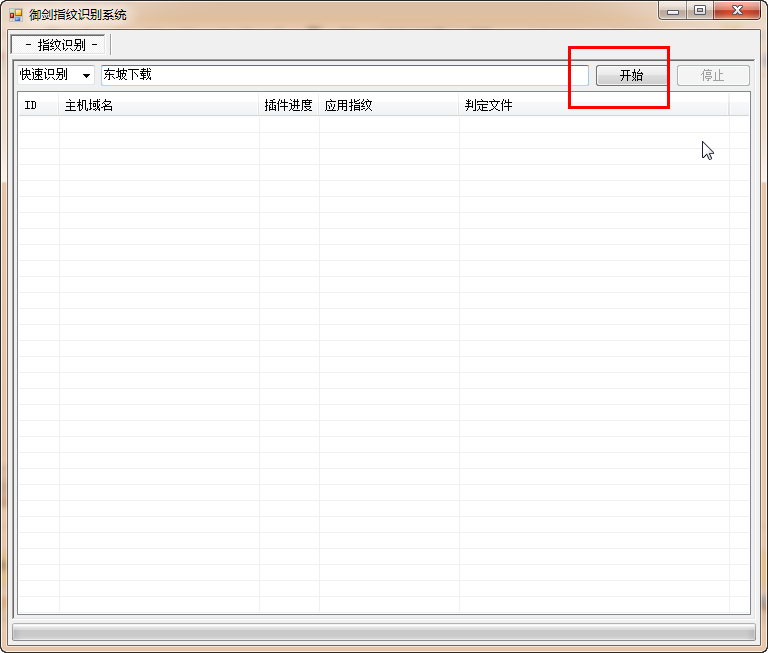Click the 主机域名 column header
This screenshot has width=768, height=653.
[159, 105]
